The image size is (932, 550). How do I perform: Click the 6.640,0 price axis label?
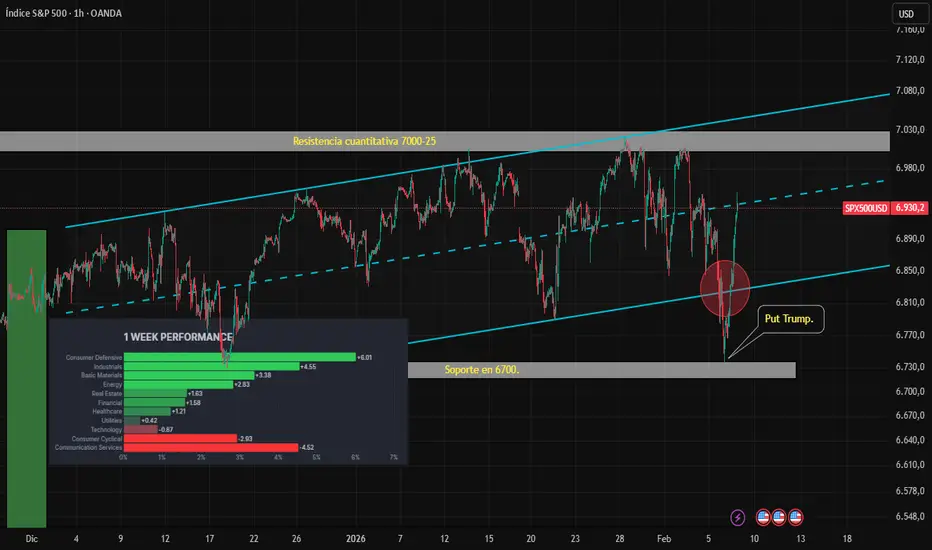coord(910,441)
